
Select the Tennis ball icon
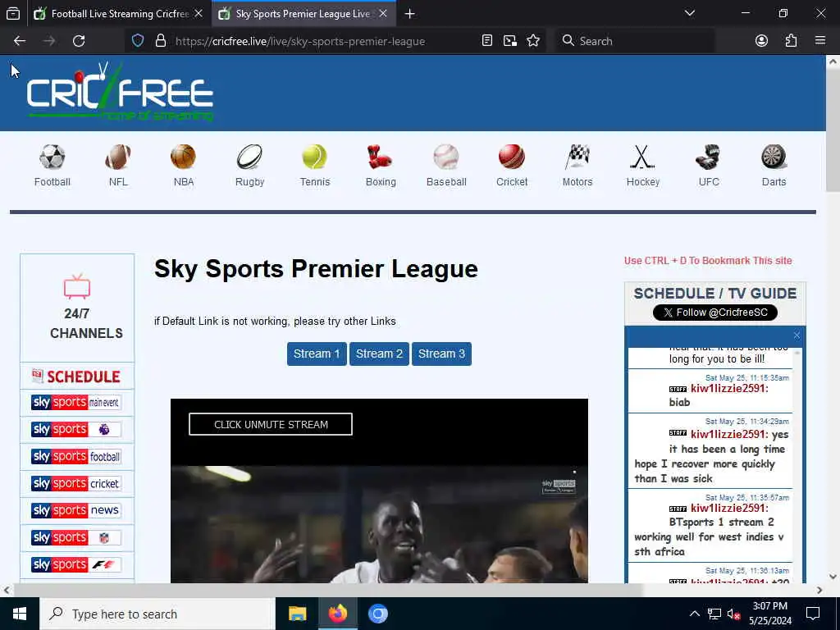click(314, 157)
